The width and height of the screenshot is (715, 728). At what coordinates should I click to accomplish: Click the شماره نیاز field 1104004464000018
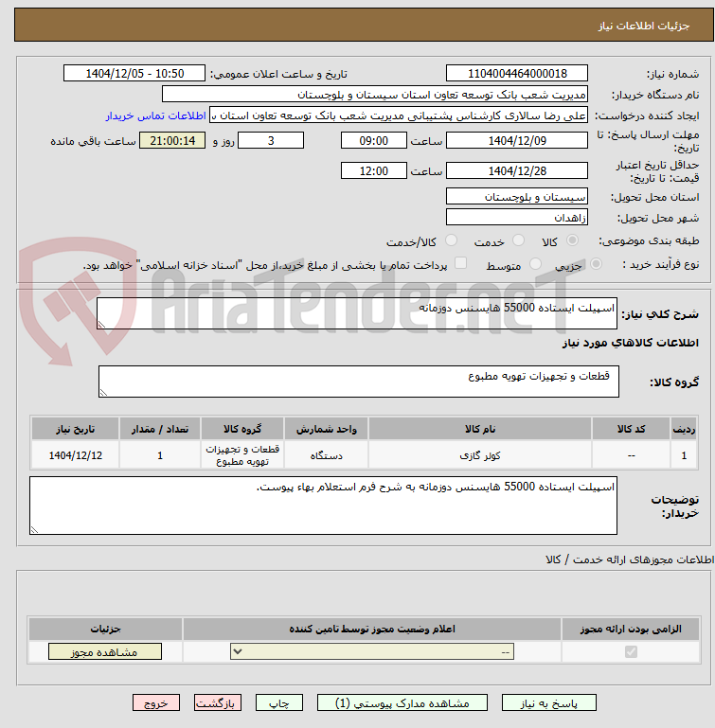point(517,73)
